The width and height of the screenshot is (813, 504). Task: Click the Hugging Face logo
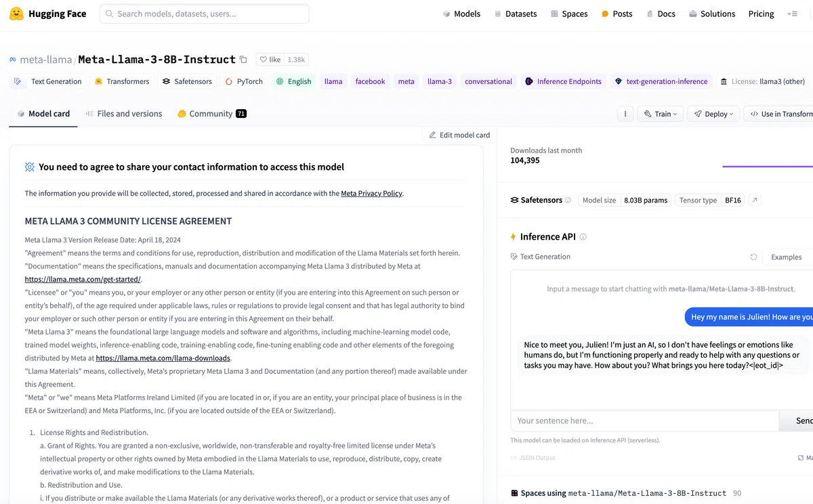pos(47,14)
